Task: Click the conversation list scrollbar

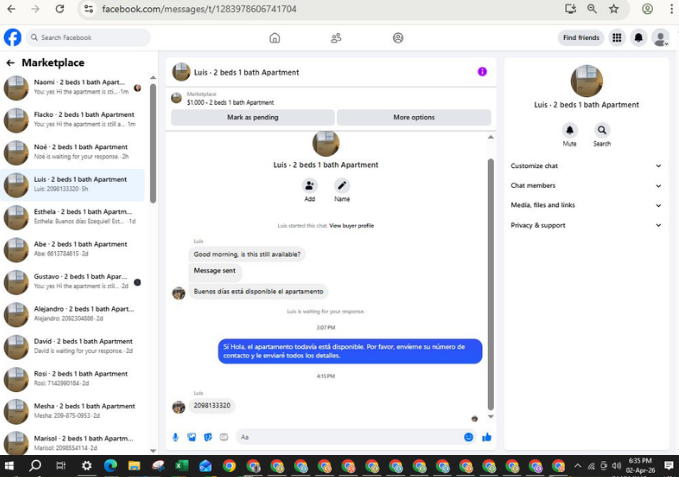Action: pos(153,143)
